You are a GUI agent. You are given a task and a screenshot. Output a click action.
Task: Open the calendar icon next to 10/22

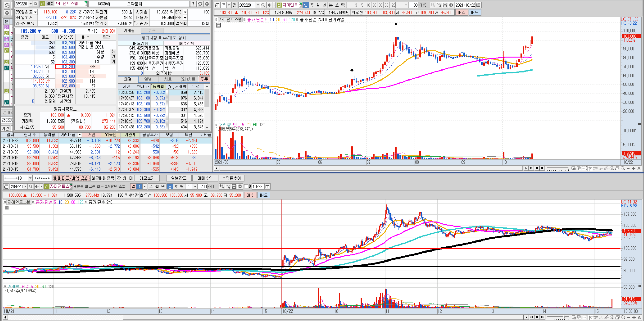tap(267, 186)
